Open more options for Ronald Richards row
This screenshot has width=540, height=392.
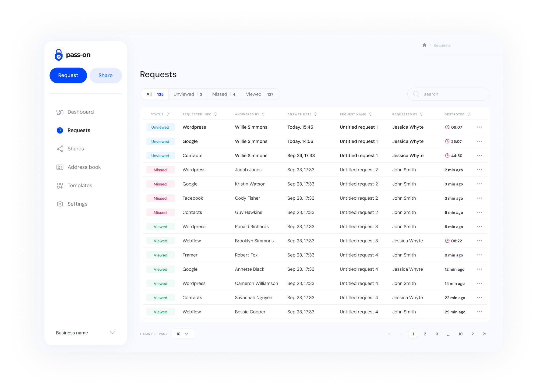click(479, 227)
